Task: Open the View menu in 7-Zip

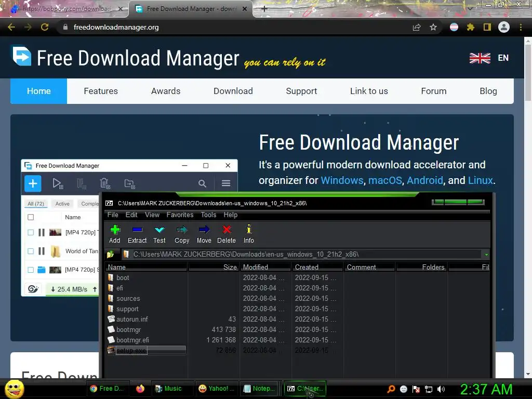Action: click(152, 215)
